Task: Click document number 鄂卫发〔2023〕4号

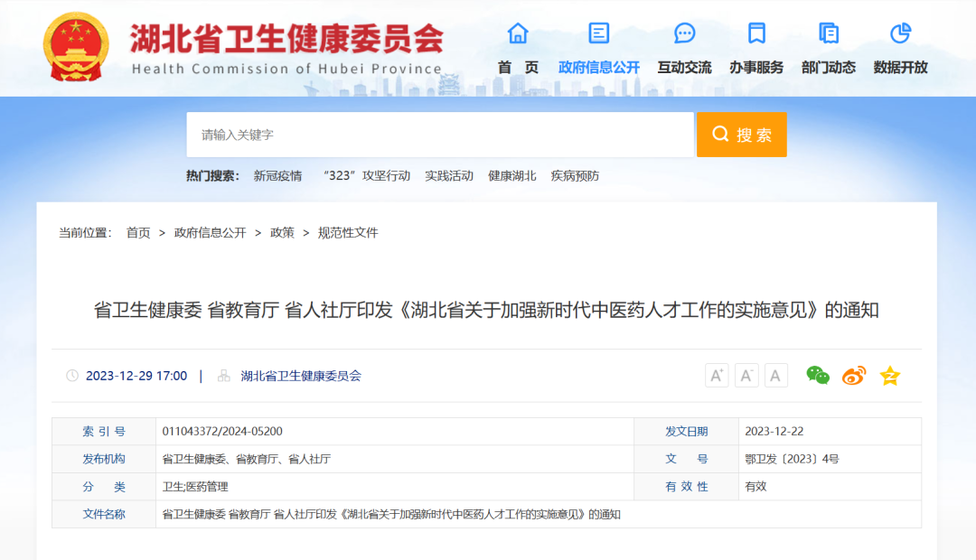Action: click(x=792, y=459)
